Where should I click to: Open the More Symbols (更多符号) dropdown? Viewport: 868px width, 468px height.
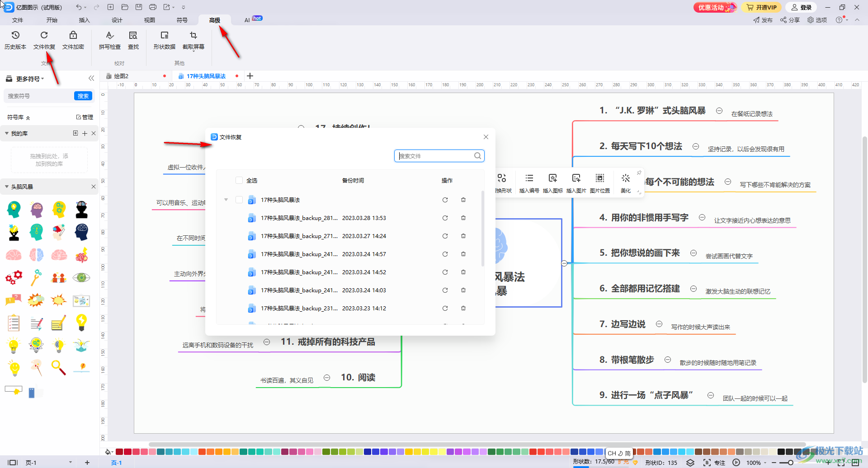click(30, 79)
